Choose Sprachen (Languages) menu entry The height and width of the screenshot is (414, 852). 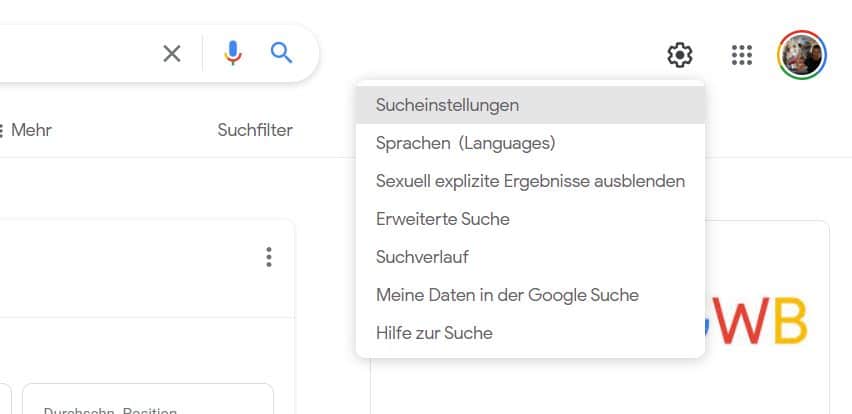(x=465, y=143)
